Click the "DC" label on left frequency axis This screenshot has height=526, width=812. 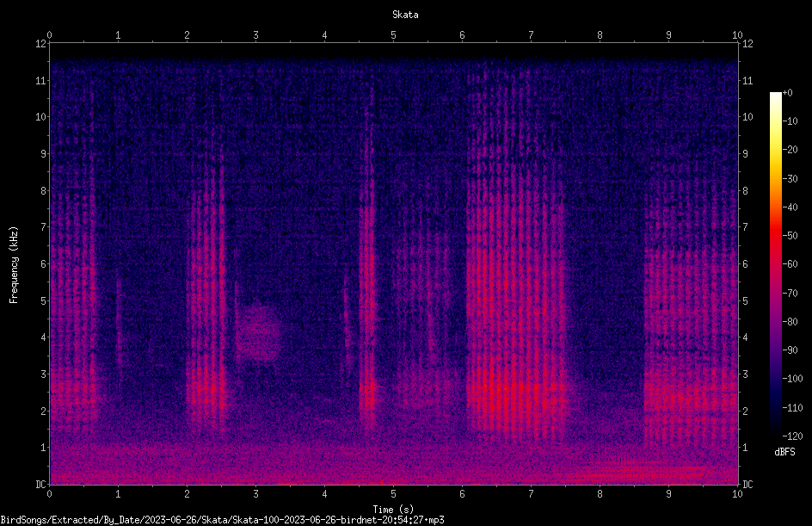[40, 485]
